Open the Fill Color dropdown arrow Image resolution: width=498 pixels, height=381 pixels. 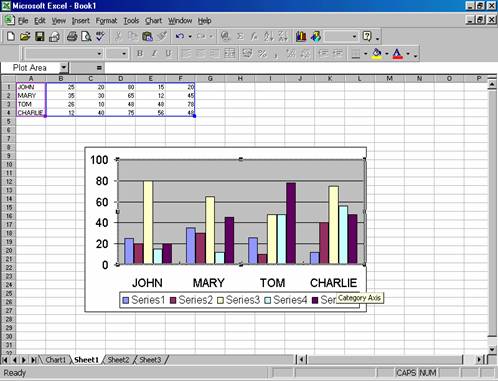coord(387,53)
